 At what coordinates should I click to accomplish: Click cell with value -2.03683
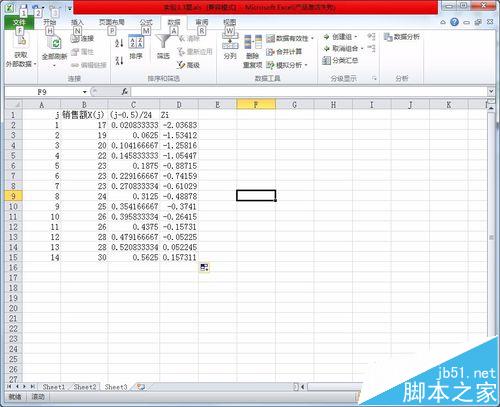179,125
